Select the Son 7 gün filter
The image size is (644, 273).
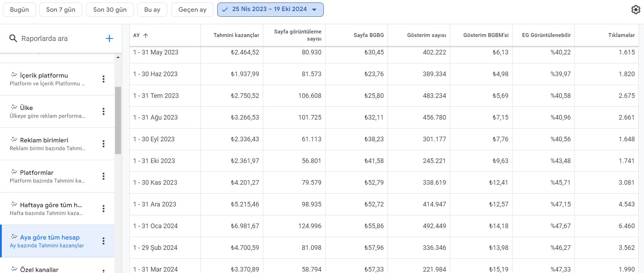click(x=61, y=10)
